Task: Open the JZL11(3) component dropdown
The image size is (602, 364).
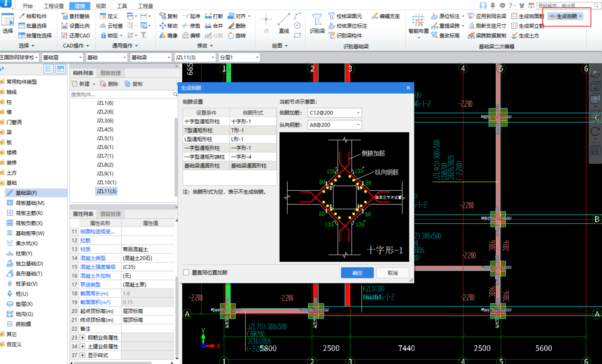Action: [213, 57]
